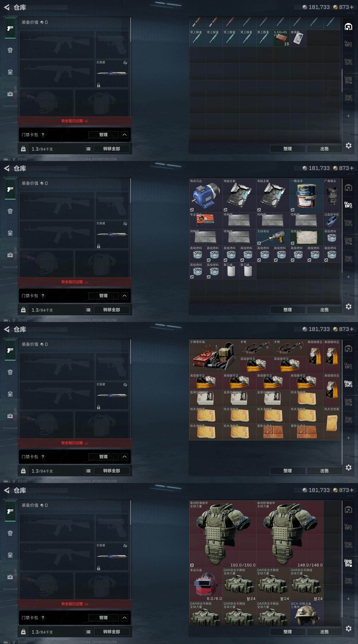Open settings gear on the adrenaline stash screen
Viewport: 358px width, 644px height.
[x=349, y=146]
